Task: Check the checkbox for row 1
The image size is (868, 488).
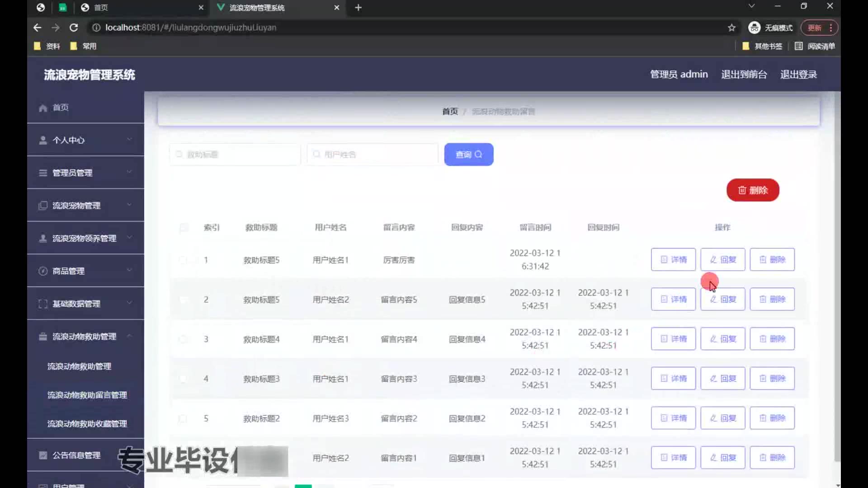Action: click(x=183, y=260)
